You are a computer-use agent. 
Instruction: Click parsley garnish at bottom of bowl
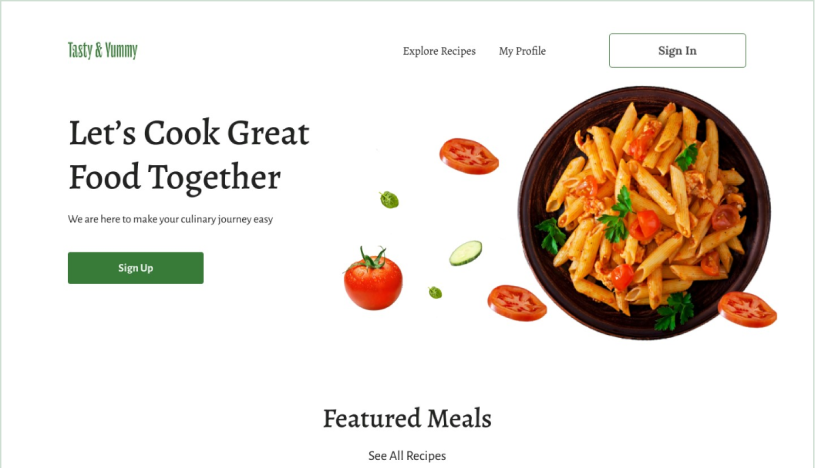(x=674, y=311)
